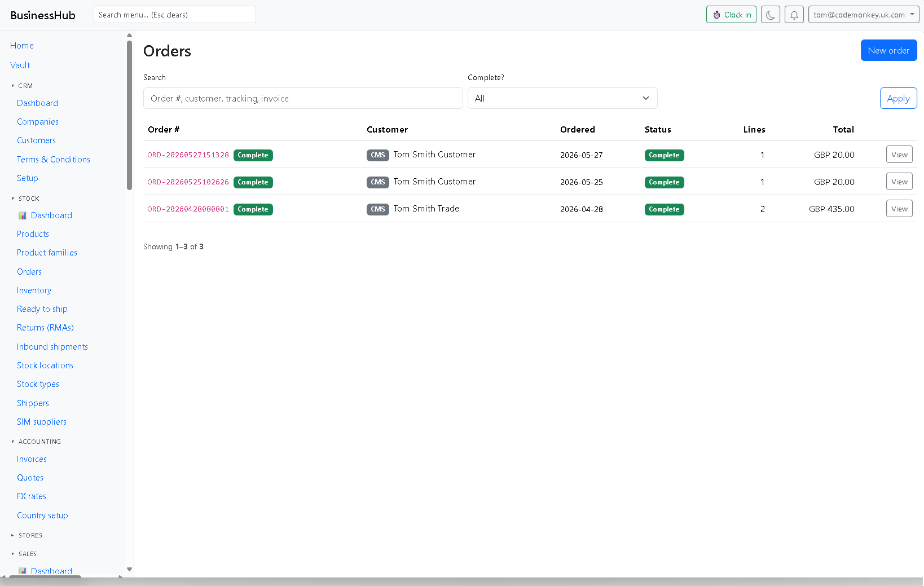Select Orders in the sidebar
This screenshot has width=924, height=586.
[x=29, y=272]
